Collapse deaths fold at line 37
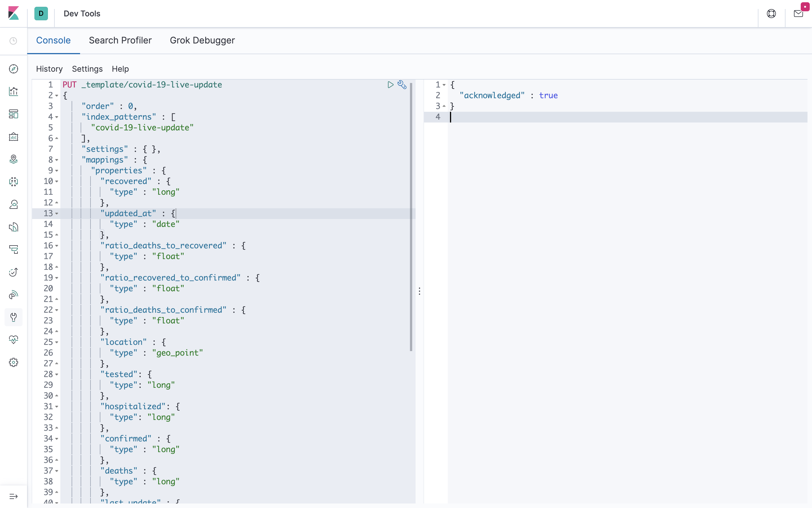 click(x=57, y=471)
